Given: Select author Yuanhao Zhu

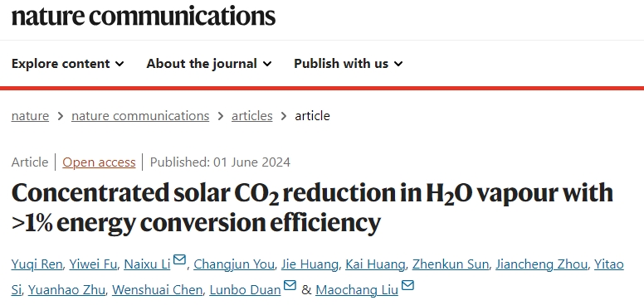Looking at the screenshot, I should (x=67, y=290).
